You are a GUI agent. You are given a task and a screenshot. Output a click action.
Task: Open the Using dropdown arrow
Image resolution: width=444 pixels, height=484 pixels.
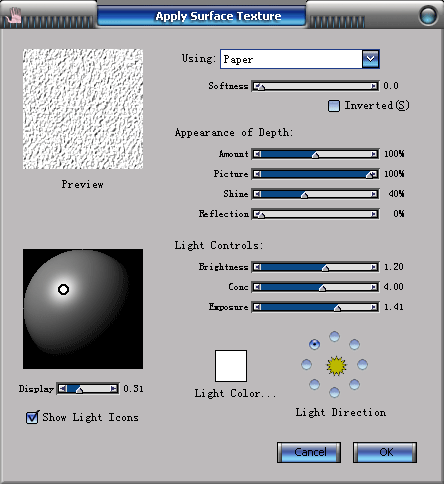[370, 59]
